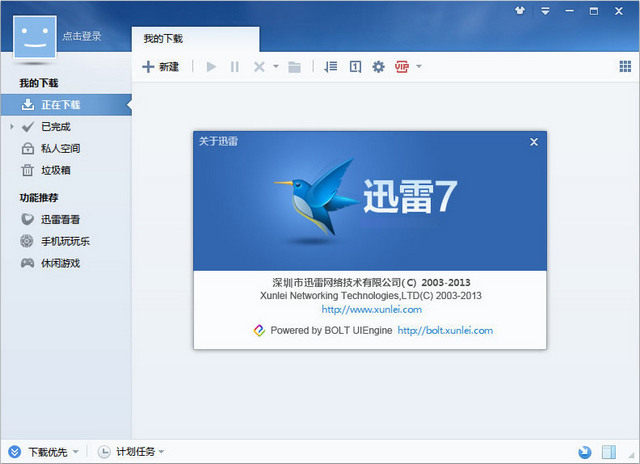The image size is (640, 464).
Task: Expand the delete options dropdown arrow
Action: (276, 66)
